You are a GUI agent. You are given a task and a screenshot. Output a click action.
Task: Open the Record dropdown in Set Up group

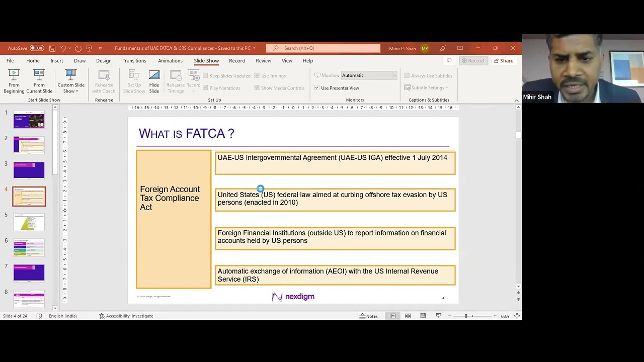[x=193, y=81]
